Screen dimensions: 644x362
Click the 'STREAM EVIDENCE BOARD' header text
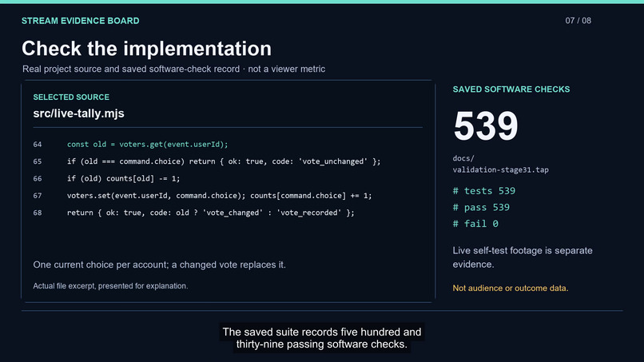click(x=80, y=21)
